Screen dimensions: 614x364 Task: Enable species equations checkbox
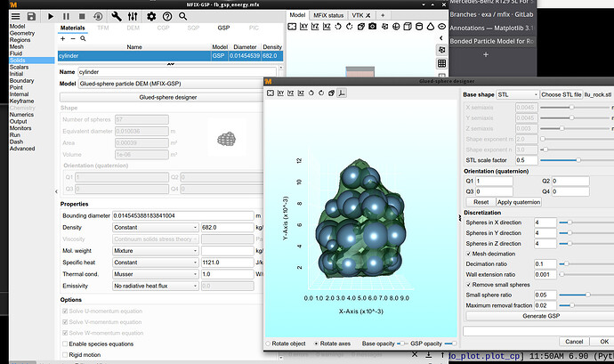65,344
